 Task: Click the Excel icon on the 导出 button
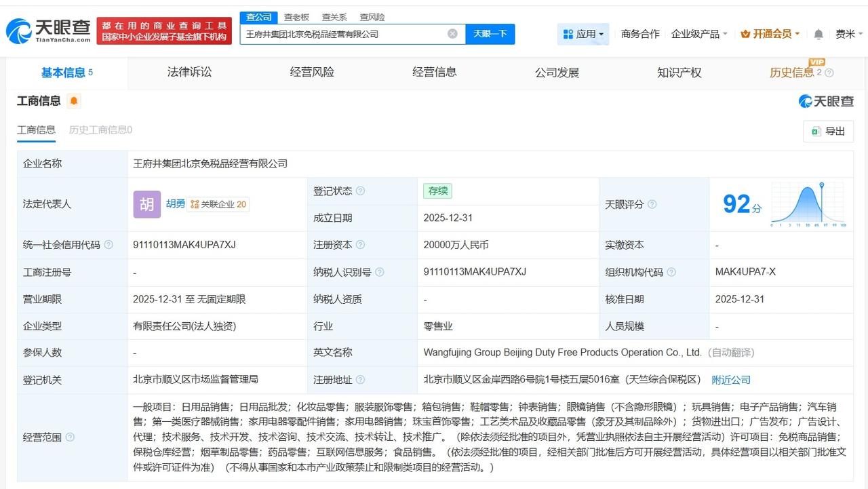coord(814,132)
